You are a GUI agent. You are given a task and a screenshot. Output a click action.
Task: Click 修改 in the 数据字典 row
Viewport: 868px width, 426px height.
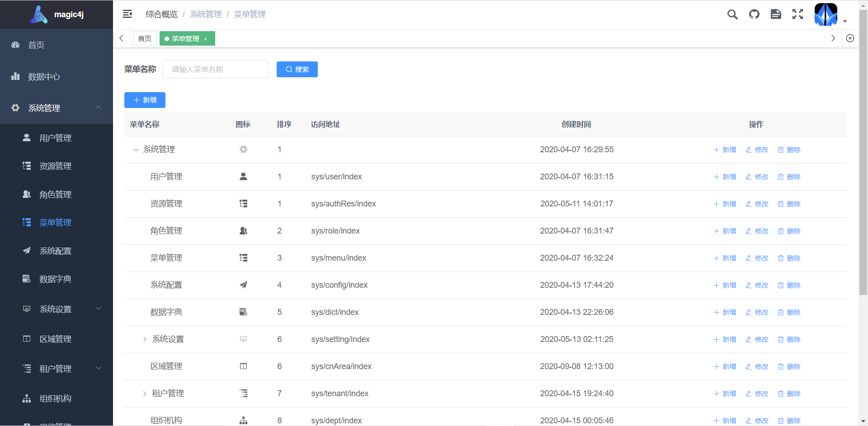[757, 312]
